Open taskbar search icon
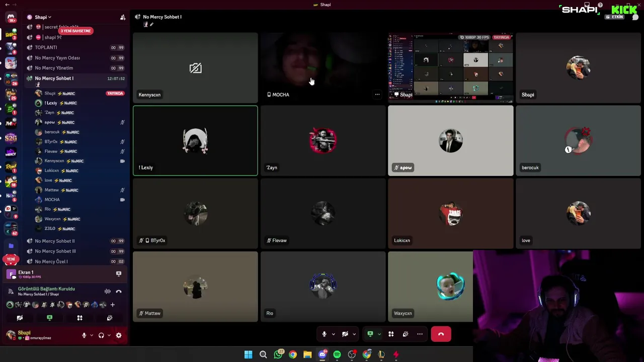Image resolution: width=644 pixels, height=362 pixels. pyautogui.click(x=263, y=354)
